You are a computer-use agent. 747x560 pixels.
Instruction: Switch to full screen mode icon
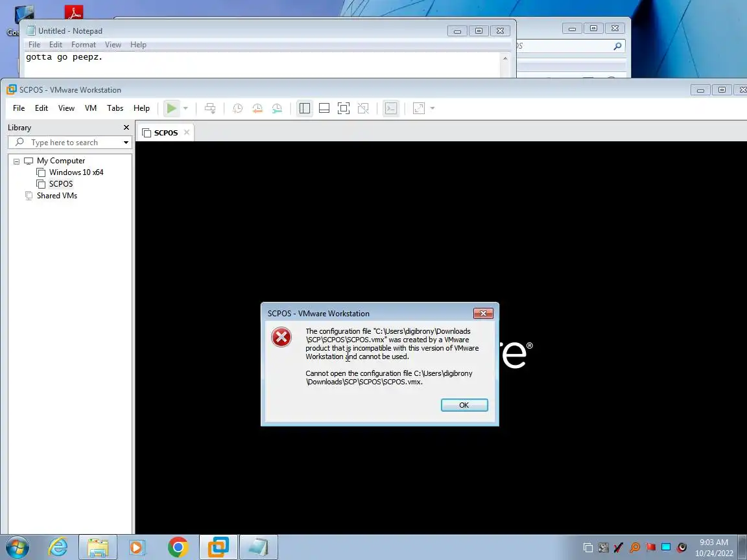click(344, 109)
